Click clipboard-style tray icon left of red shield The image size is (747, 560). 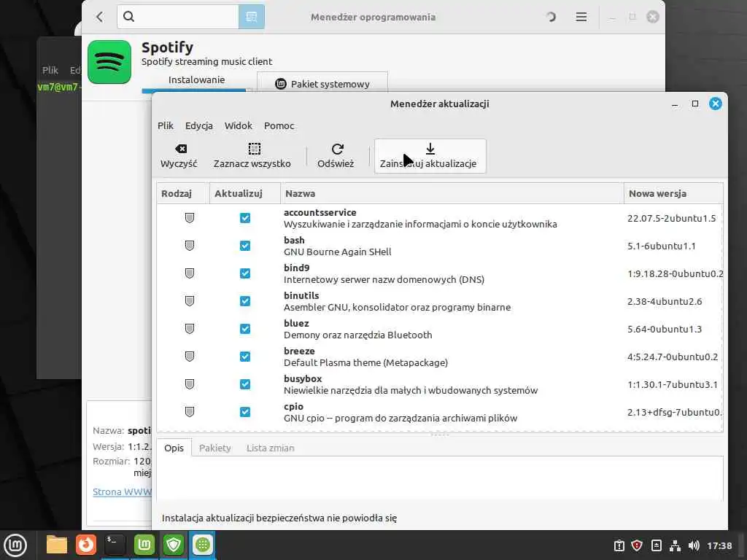point(619,545)
